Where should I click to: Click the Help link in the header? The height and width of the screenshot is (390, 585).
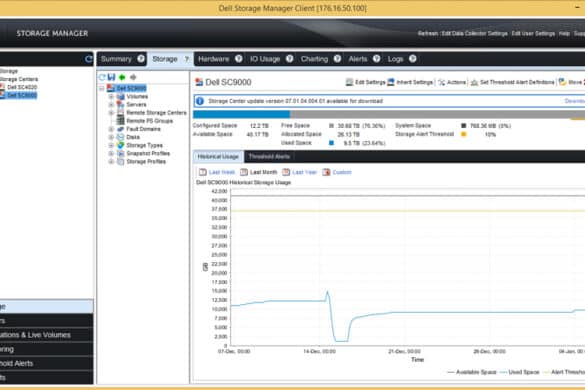tap(564, 34)
